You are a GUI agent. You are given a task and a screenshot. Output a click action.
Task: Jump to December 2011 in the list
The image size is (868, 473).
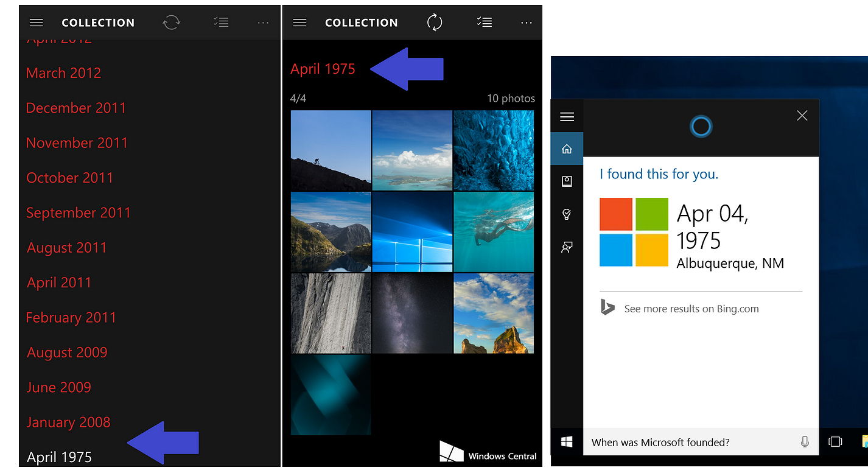[x=76, y=108]
